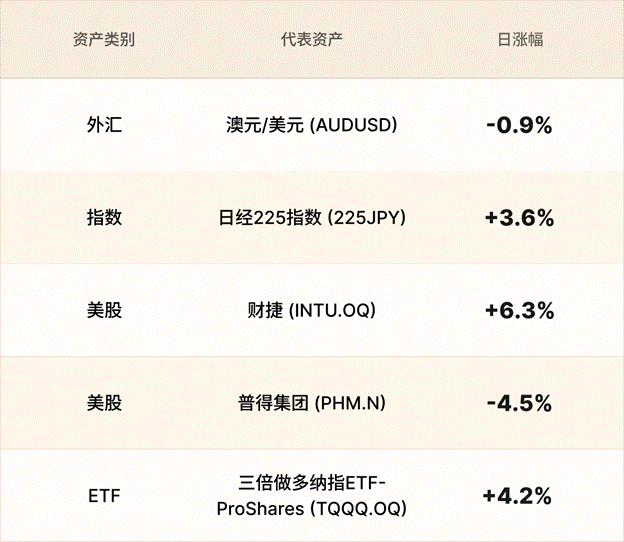Viewport: 624px width, 542px height.
Task: Open 财捷 (INTU.OQ) stock
Action: pos(312,310)
